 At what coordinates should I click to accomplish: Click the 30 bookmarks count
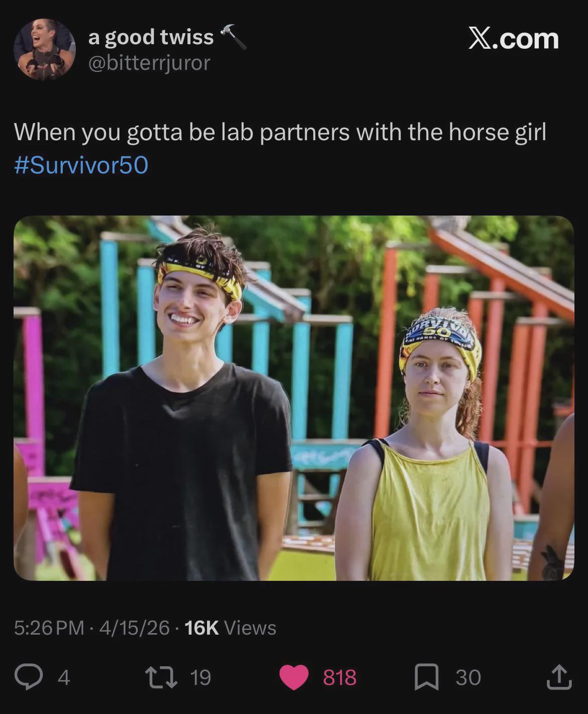[468, 677]
